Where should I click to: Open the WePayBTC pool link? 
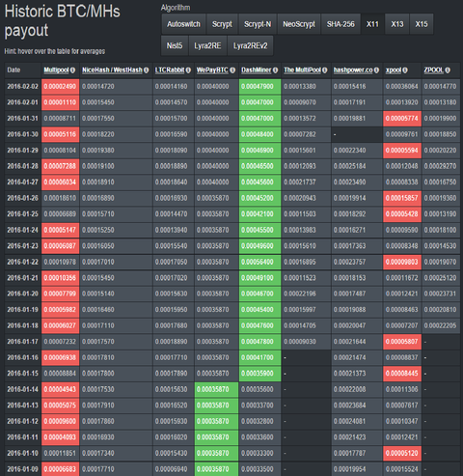[x=212, y=70]
